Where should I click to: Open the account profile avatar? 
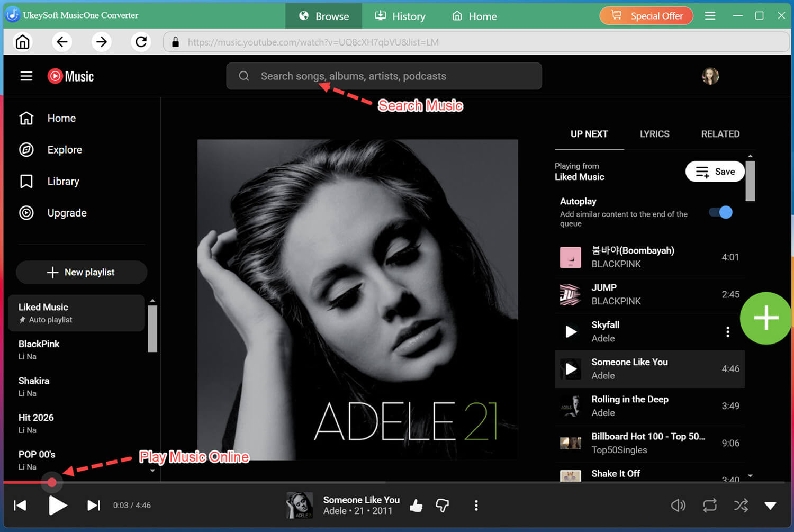coord(710,76)
